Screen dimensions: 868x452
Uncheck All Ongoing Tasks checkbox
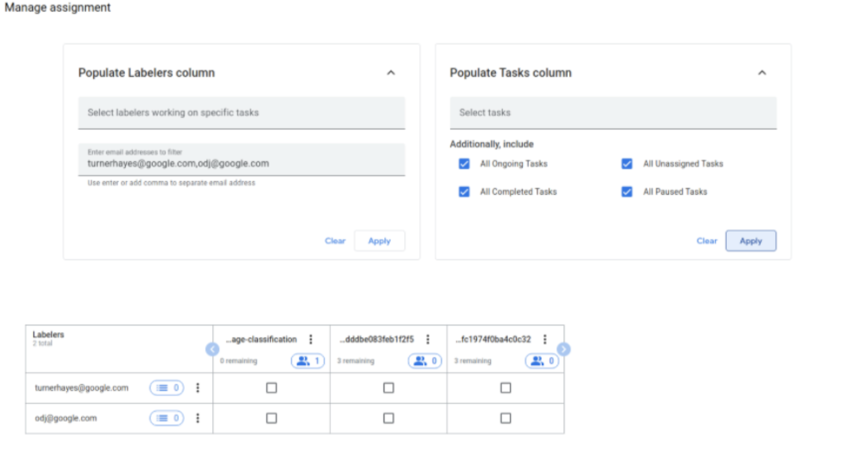pyautogui.click(x=464, y=164)
